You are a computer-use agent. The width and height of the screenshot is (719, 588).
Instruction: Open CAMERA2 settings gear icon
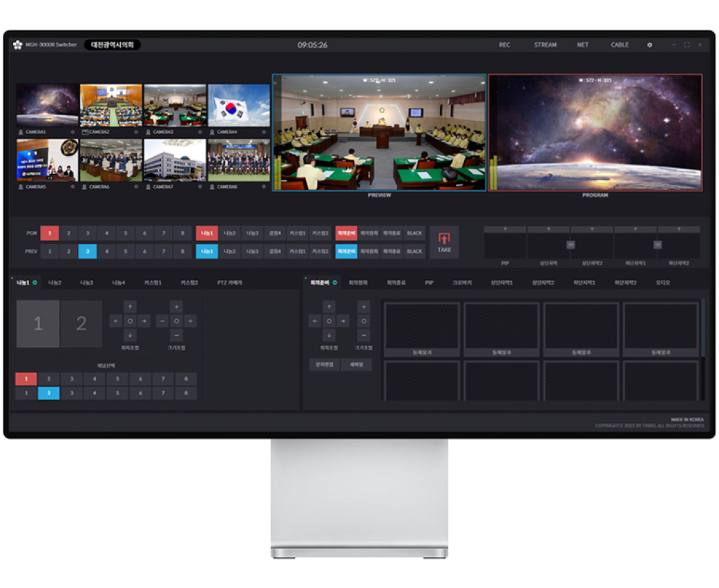[136, 132]
